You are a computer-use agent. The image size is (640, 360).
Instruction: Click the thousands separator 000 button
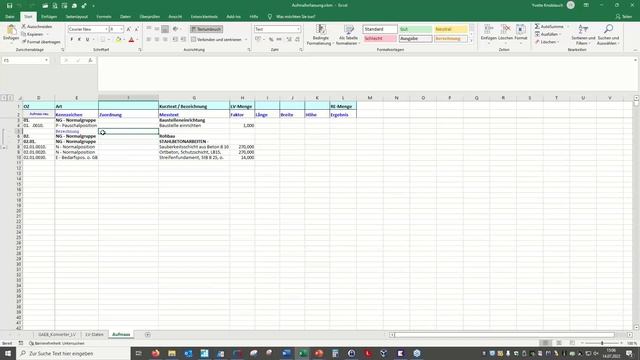(x=279, y=40)
